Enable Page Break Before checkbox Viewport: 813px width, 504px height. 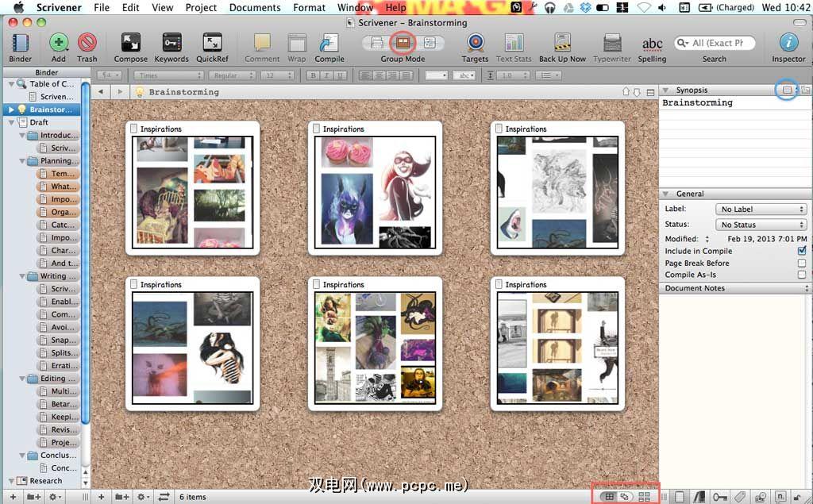[x=802, y=263]
